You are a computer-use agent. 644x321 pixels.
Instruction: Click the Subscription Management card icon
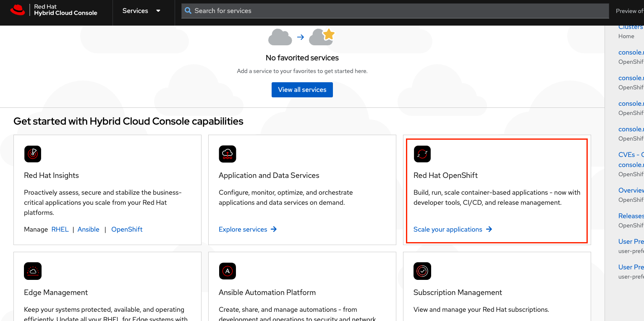coord(422,271)
